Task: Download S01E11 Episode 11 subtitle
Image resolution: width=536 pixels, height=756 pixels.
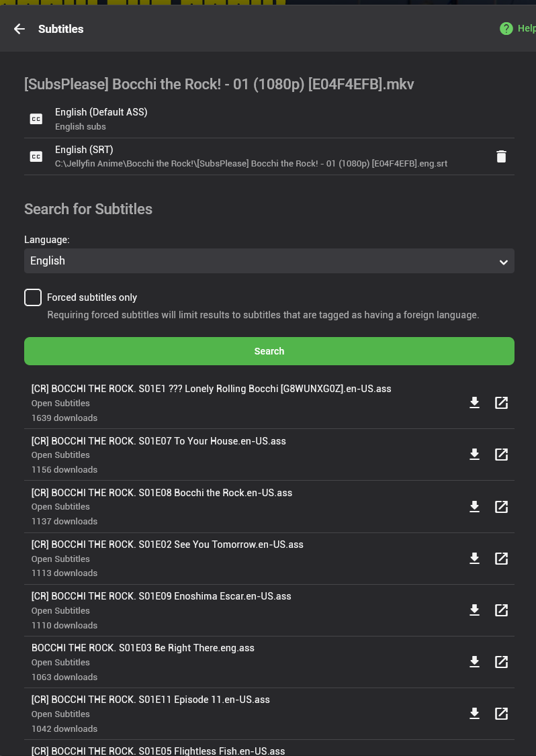Action: click(x=474, y=713)
